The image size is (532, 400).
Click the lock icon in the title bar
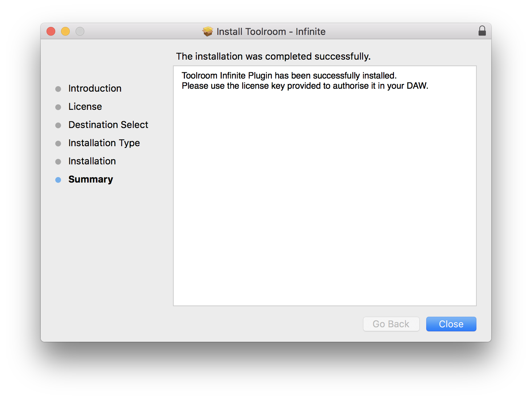coord(482,31)
